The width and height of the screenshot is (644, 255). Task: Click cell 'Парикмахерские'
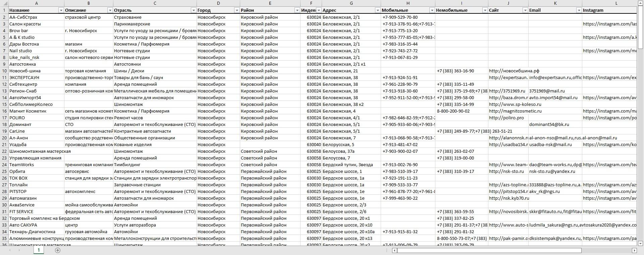(155, 24)
